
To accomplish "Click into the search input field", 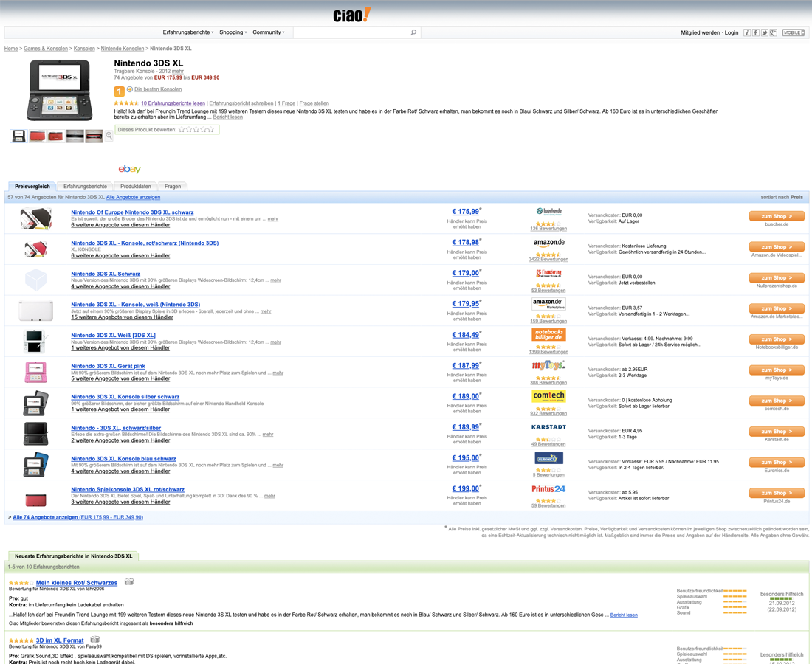I will pyautogui.click(x=351, y=32).
